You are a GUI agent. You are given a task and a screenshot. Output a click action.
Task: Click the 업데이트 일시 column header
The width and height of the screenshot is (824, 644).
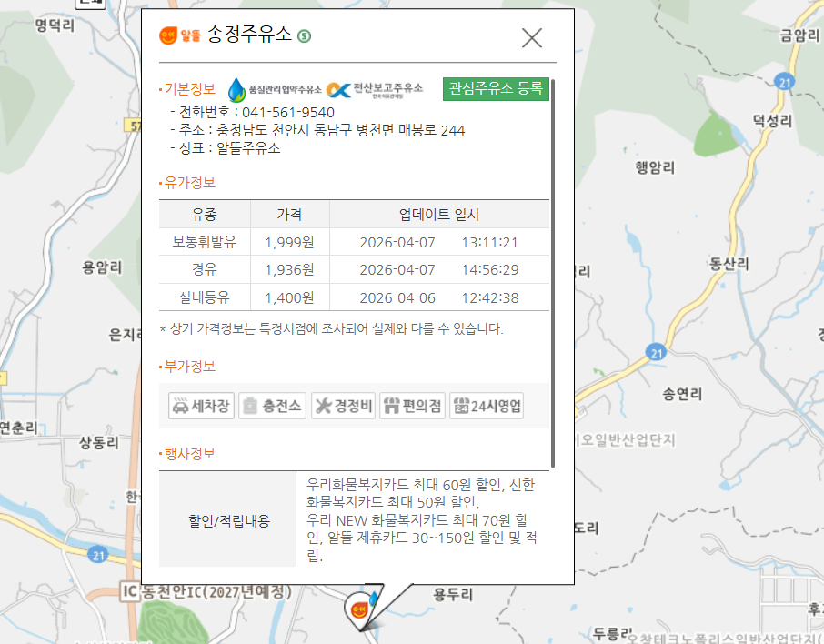tap(438, 215)
